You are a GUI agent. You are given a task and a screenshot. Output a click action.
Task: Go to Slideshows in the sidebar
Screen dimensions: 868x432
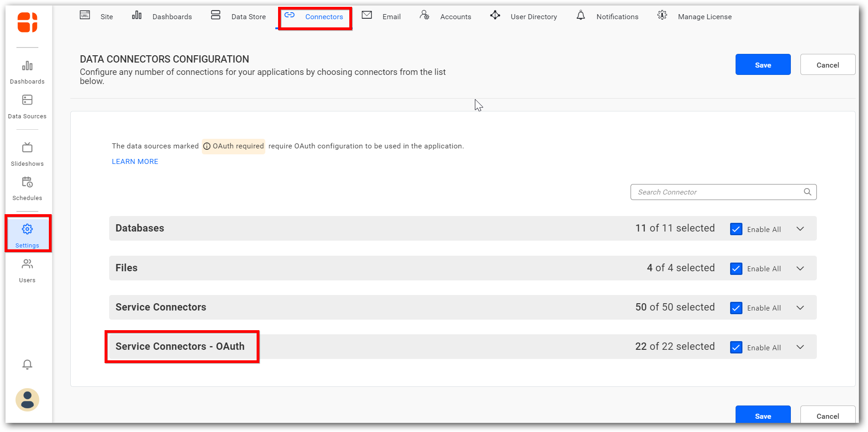(x=27, y=154)
